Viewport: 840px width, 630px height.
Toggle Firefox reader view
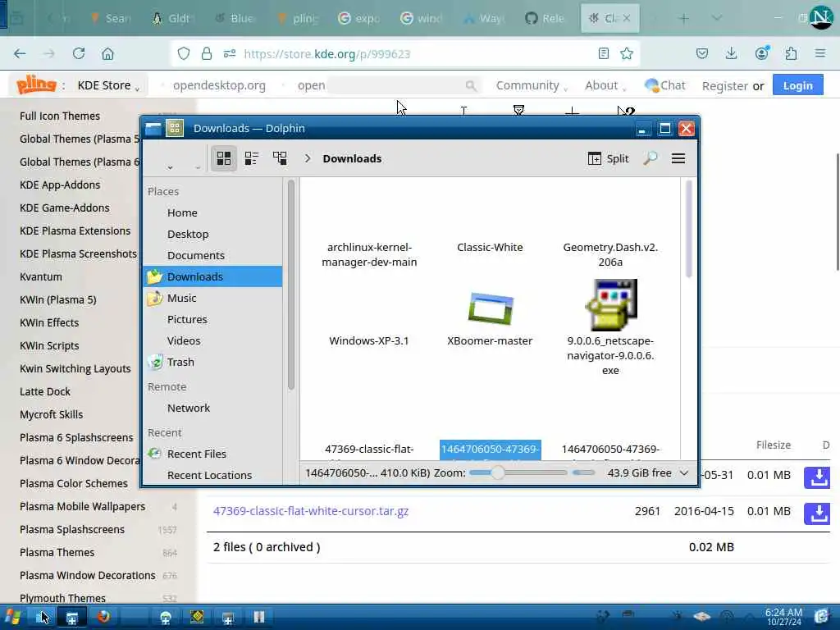tap(603, 53)
